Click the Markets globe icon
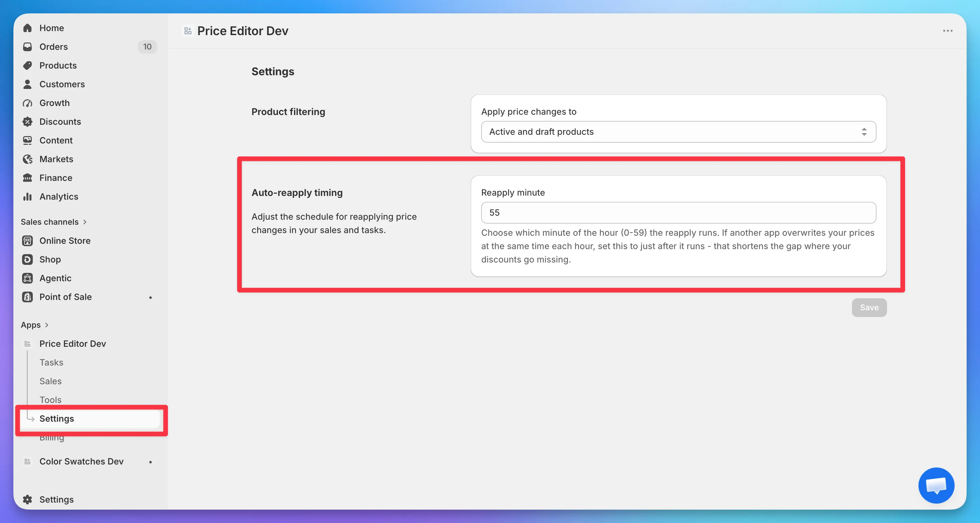This screenshot has height=523, width=980. click(x=27, y=159)
